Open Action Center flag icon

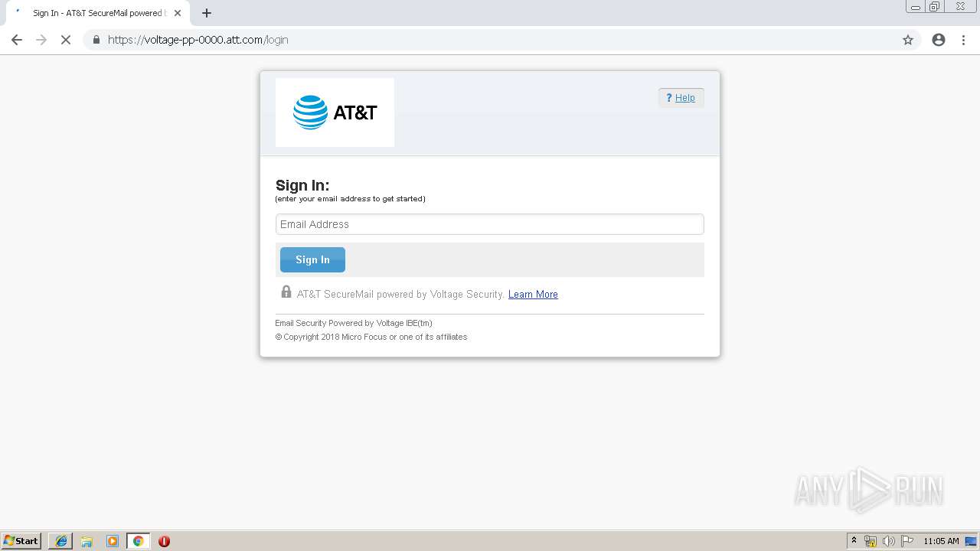906,541
